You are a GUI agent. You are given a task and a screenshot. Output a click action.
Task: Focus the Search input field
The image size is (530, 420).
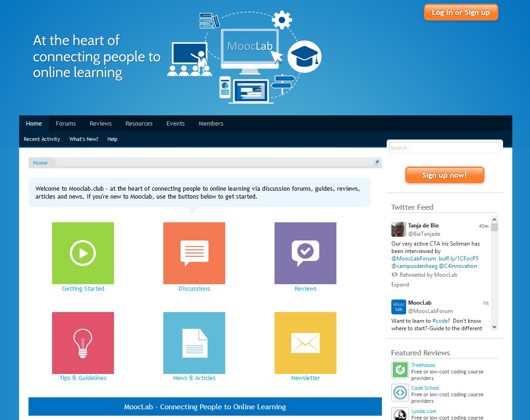[444, 147]
